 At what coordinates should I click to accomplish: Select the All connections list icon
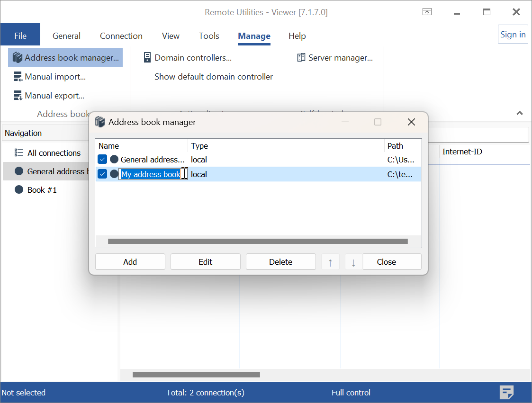click(19, 153)
